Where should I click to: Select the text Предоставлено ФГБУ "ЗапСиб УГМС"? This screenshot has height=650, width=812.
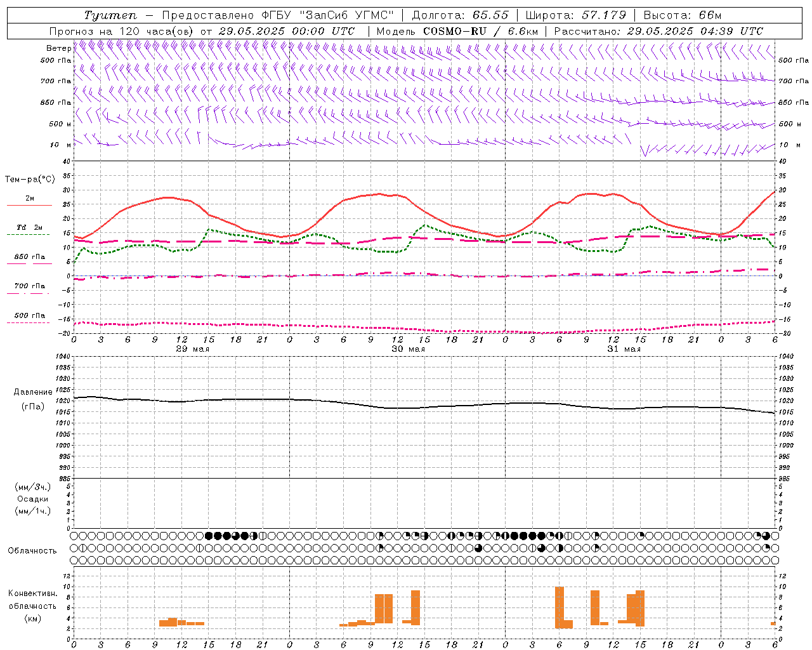278,15
